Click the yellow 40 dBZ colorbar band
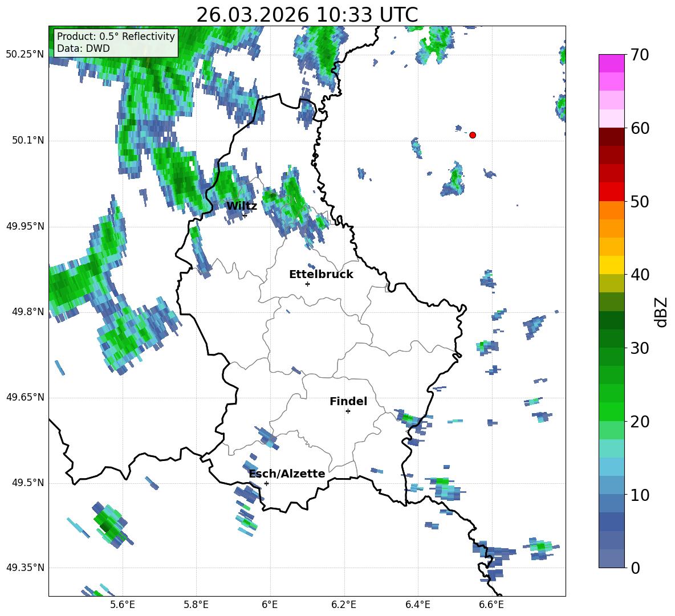 (x=611, y=265)
